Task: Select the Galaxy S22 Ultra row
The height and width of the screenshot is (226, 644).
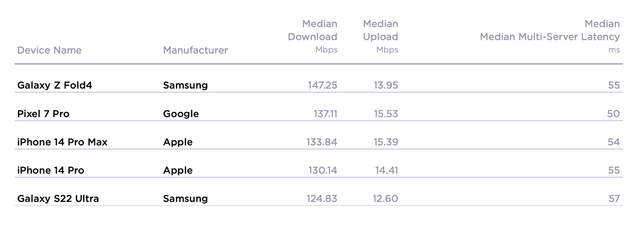Action: (x=319, y=199)
